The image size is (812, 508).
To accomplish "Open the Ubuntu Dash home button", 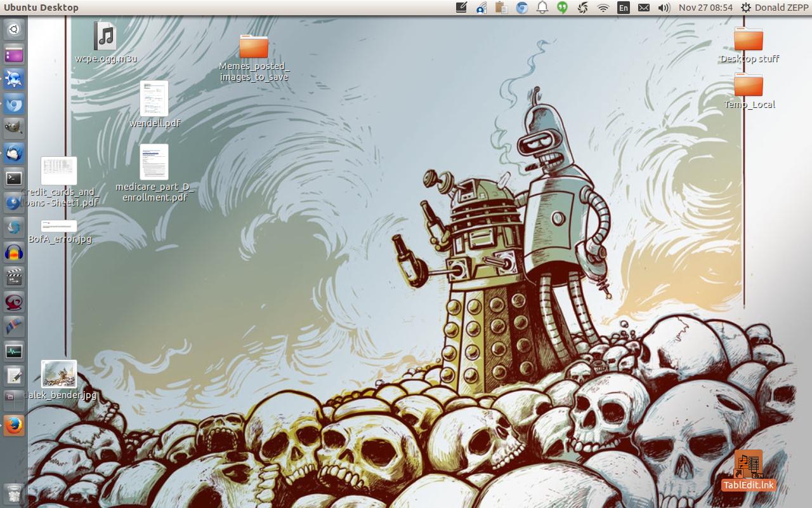I will (x=14, y=29).
